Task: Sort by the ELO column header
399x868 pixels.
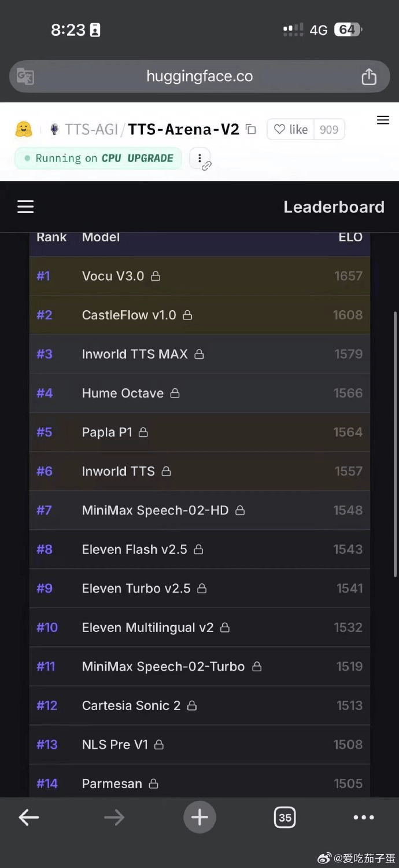Action: (350, 237)
